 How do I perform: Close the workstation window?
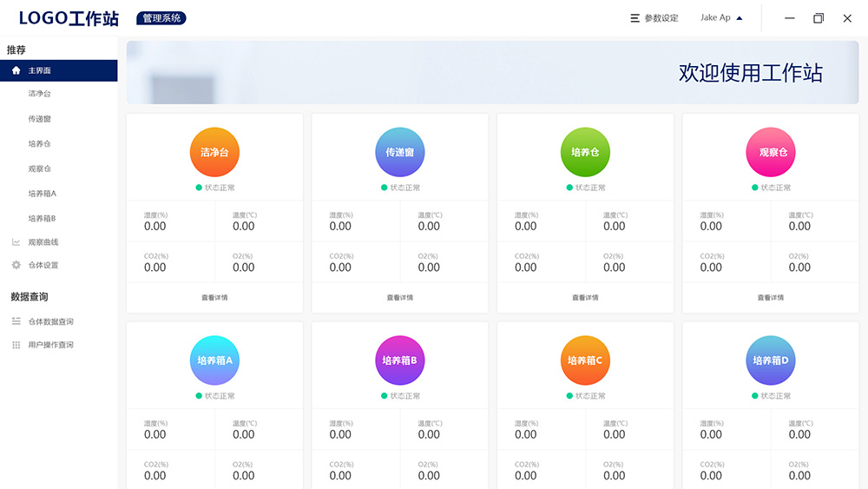click(847, 18)
